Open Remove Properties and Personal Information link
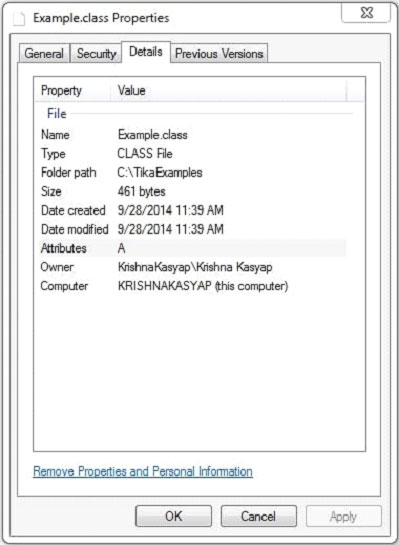The width and height of the screenshot is (399, 545). pos(143,472)
